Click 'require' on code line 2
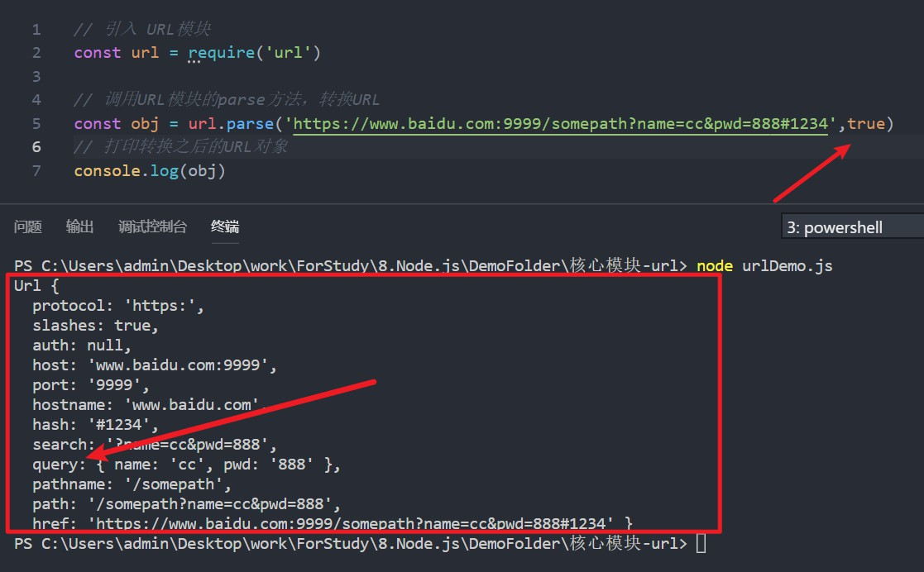 pyautogui.click(x=222, y=53)
